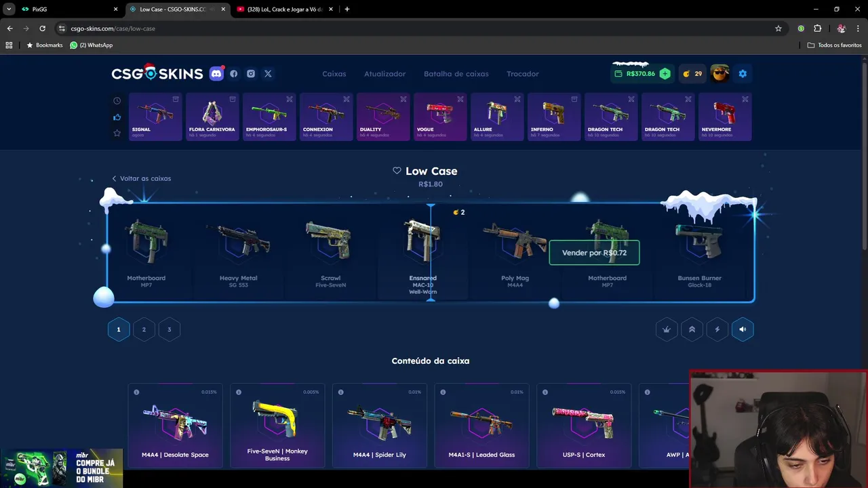
Task: Go back via Voltar as caixas
Action: pyautogui.click(x=142, y=178)
